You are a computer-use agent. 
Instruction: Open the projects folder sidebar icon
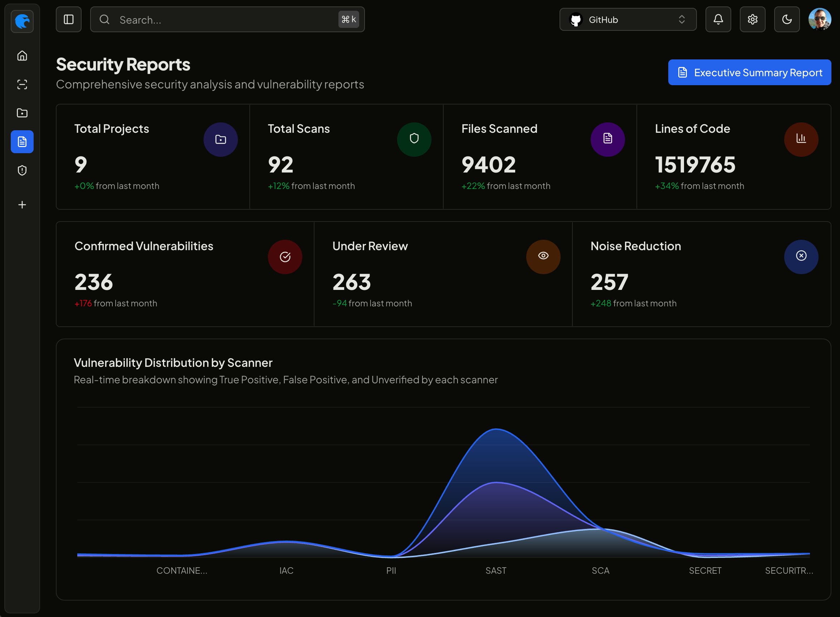(22, 113)
